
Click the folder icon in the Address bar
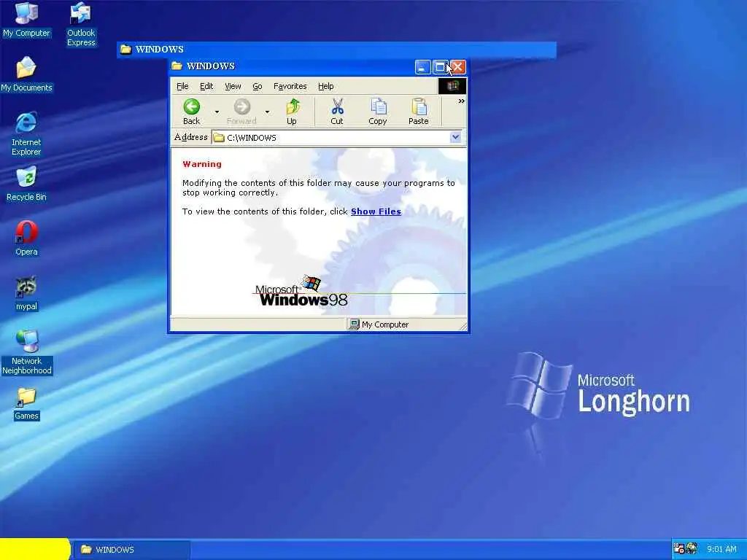click(219, 138)
